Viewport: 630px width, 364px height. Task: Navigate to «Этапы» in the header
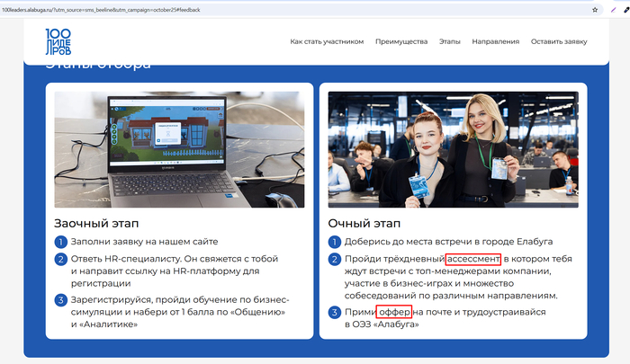450,42
